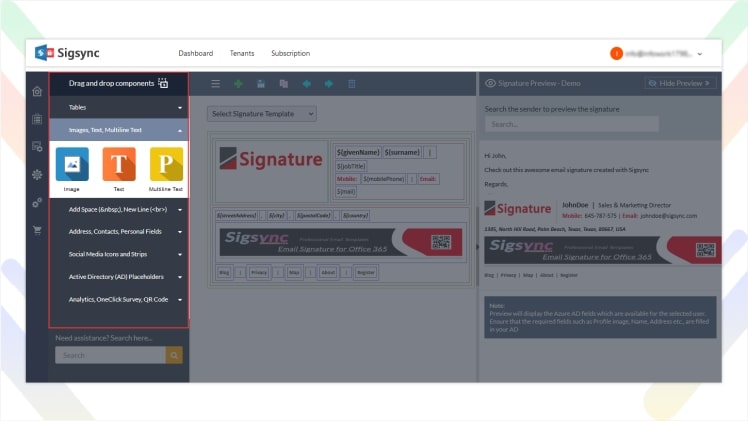Select the ${mobilePhone} placeholder
The height and width of the screenshot is (421, 748).
click(x=384, y=179)
